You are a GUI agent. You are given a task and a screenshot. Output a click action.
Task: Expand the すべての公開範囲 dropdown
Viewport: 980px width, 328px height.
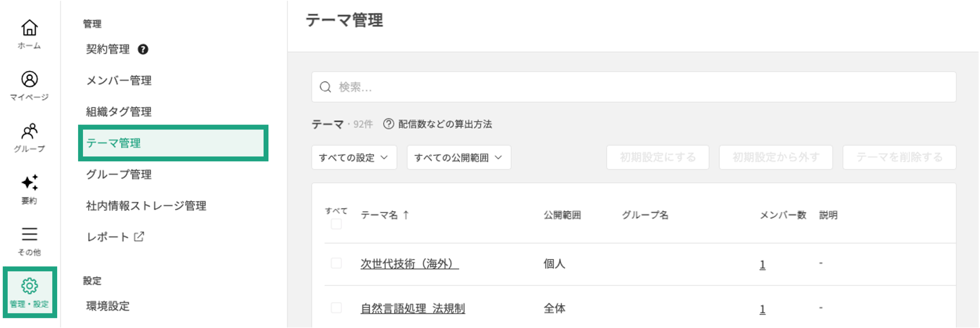pos(458,157)
